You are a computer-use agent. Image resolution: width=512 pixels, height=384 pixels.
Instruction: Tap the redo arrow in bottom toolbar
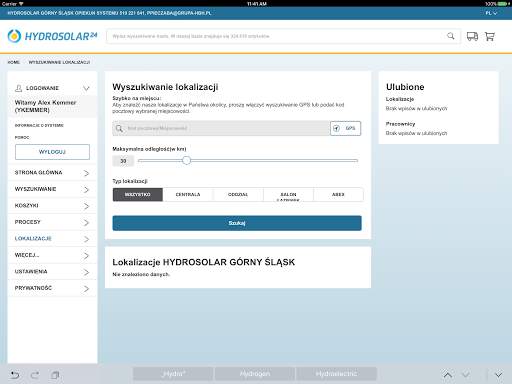35,375
